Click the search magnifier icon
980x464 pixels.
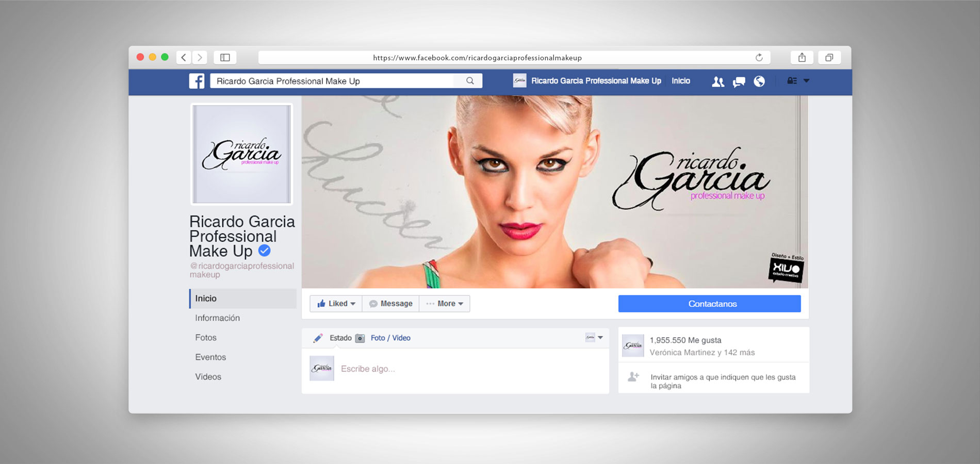(470, 81)
